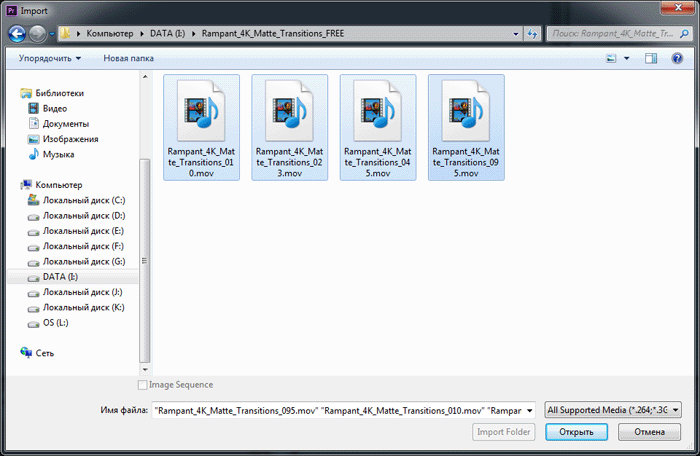Click DATA (I:) in the address path

point(167,33)
